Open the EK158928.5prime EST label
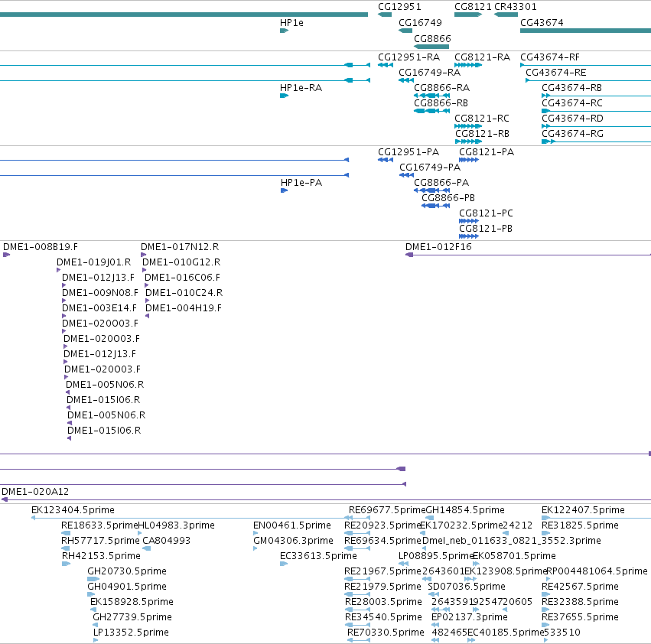The height and width of the screenshot is (644, 651). (132, 603)
